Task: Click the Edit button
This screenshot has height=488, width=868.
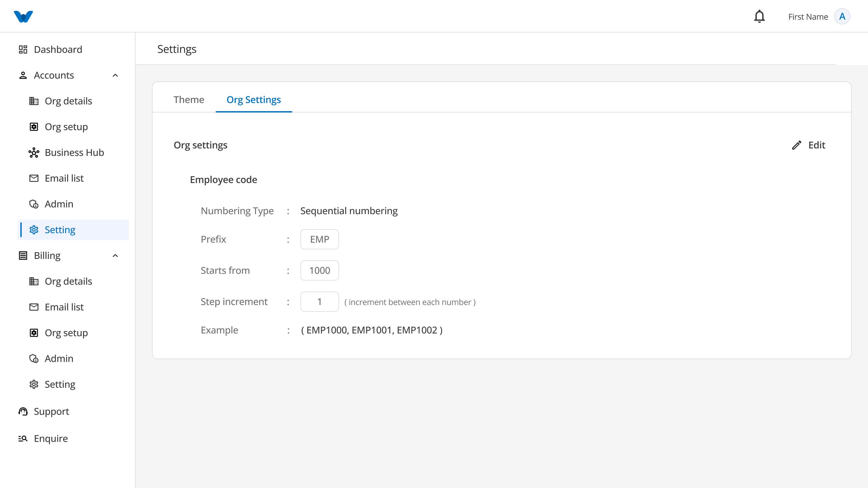Action: click(x=809, y=145)
